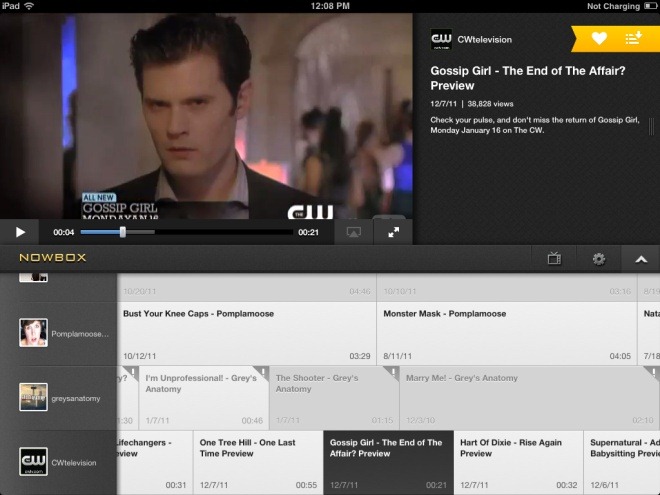Select highlighted Gossip Girl End of Affair tile
The width and height of the screenshot is (660, 495).
pyautogui.click(x=389, y=462)
